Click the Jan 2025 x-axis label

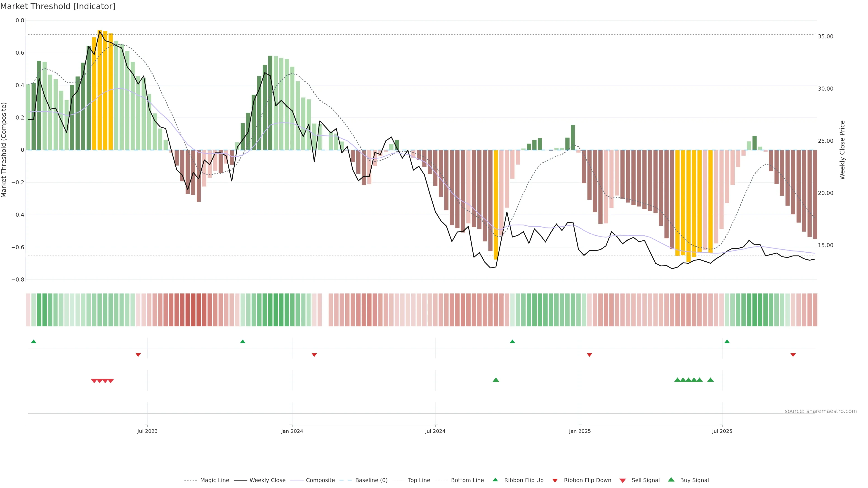(x=580, y=431)
